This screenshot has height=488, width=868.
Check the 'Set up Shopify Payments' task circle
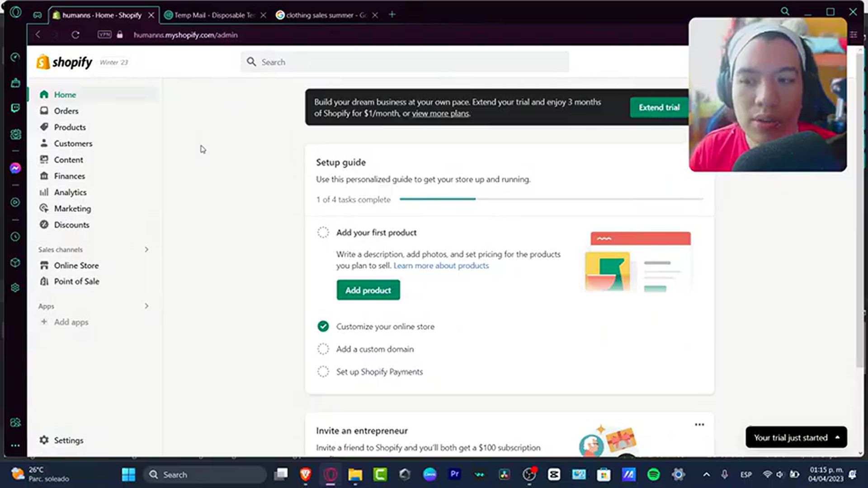pyautogui.click(x=323, y=371)
